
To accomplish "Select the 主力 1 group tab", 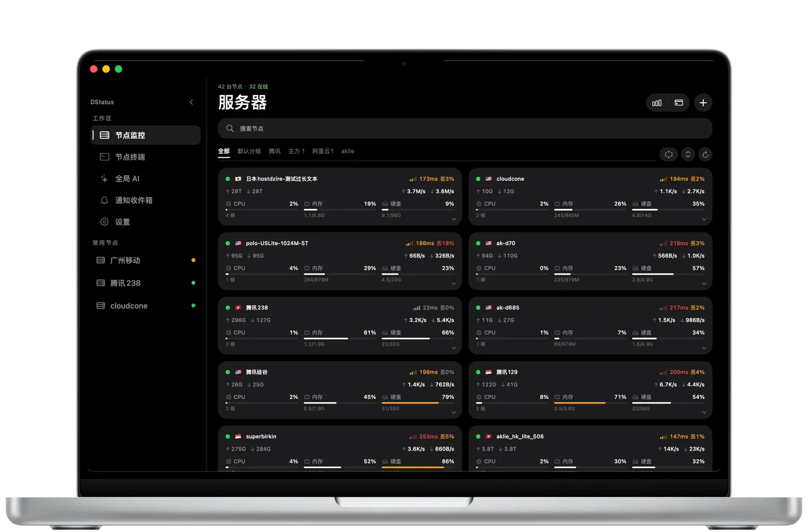I will [296, 151].
